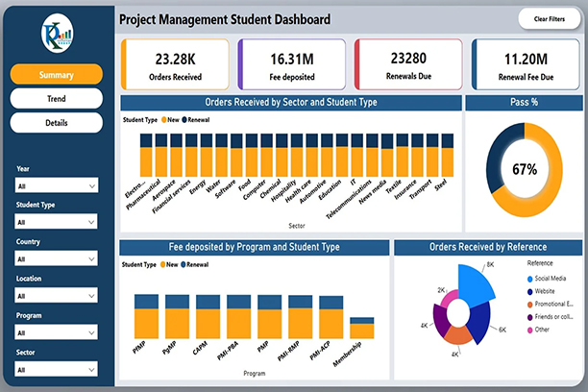The image size is (588, 392).
Task: Click the Renewal legend dot in program chart
Action: tap(184, 263)
